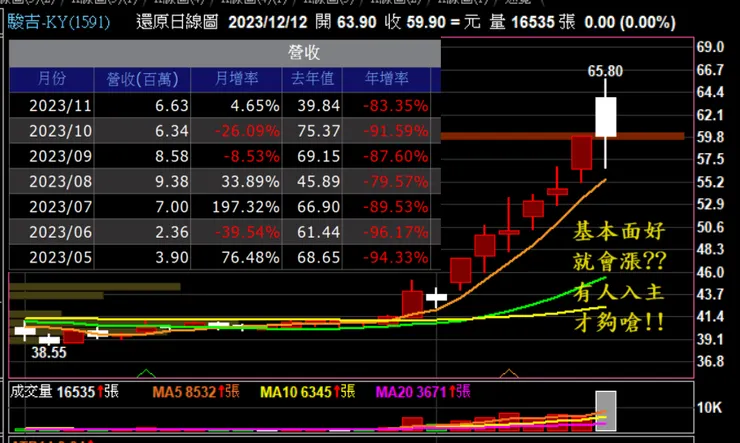This screenshot has width=740, height=443.
Task: Select the MA10 6345 indicator label
Action: pyautogui.click(x=308, y=392)
